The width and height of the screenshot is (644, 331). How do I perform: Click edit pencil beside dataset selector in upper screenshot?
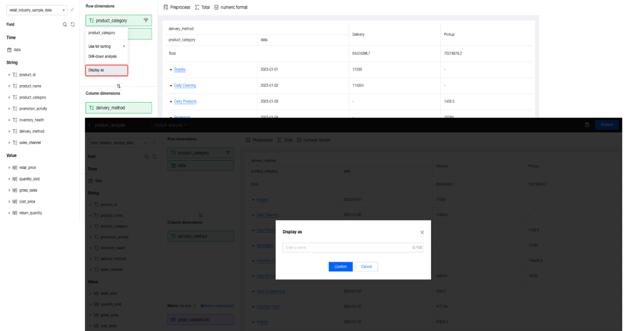click(73, 10)
